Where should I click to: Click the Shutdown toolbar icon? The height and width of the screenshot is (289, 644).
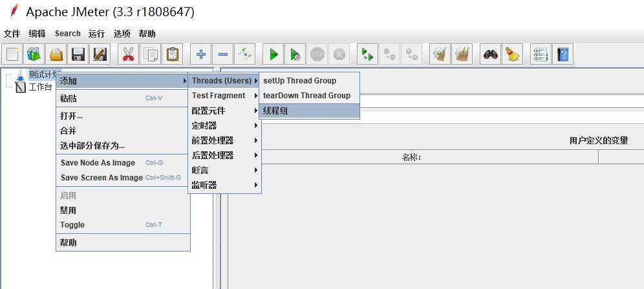339,54
